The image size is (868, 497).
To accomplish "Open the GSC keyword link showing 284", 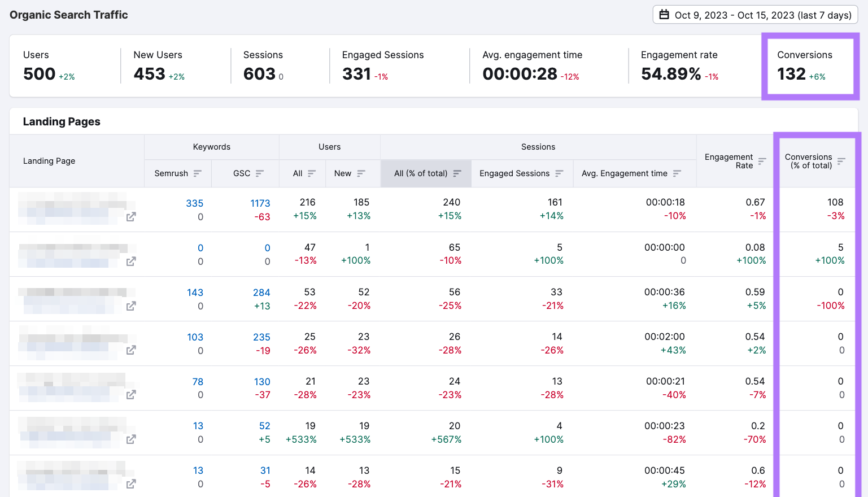I will coord(261,292).
